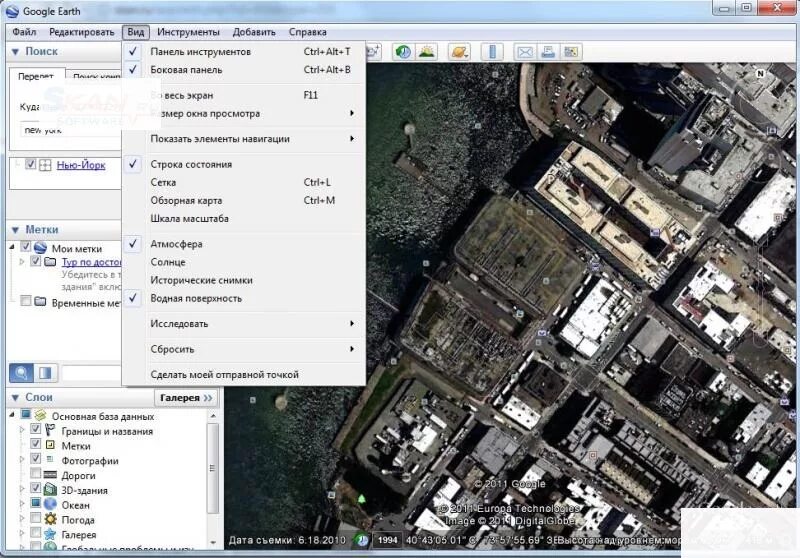Collapse the Поиск panel
This screenshot has width=800, height=558.
click(15, 52)
